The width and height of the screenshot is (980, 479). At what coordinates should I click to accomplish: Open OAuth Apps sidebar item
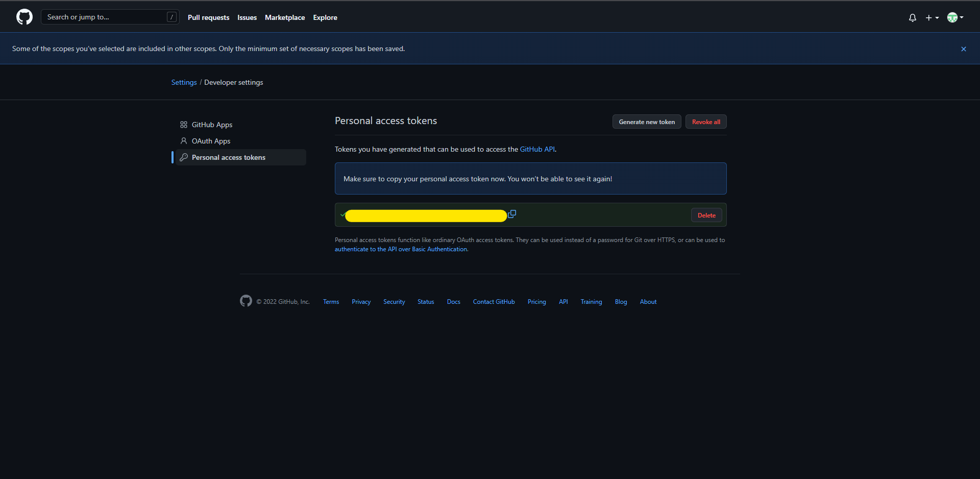click(x=241, y=141)
